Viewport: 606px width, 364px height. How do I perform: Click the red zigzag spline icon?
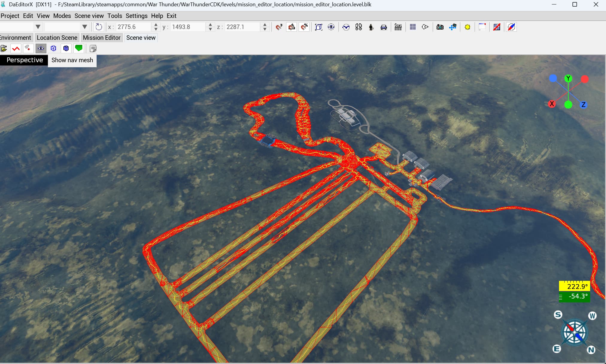coord(16,48)
